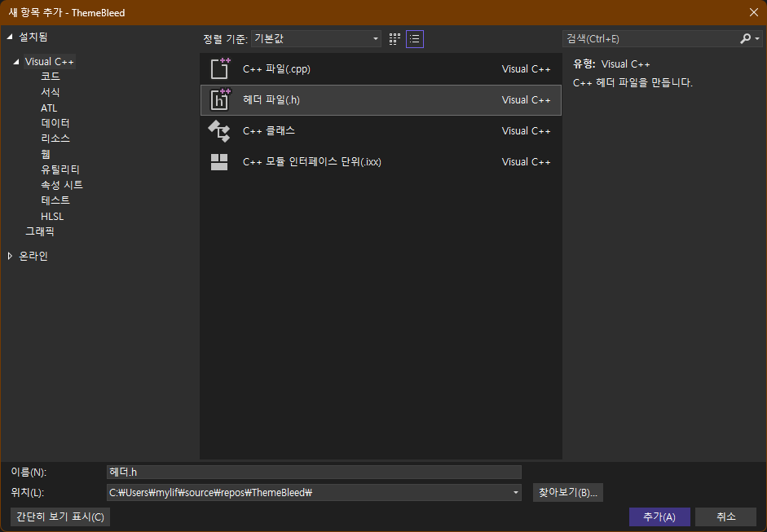Collapse the 설치됨 tree node
The image size is (767, 532).
coord(9,37)
